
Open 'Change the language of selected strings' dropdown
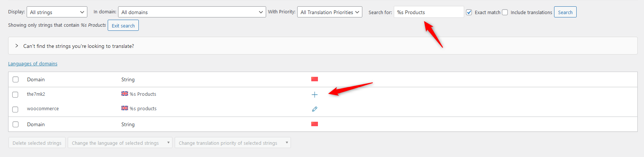[x=120, y=143]
